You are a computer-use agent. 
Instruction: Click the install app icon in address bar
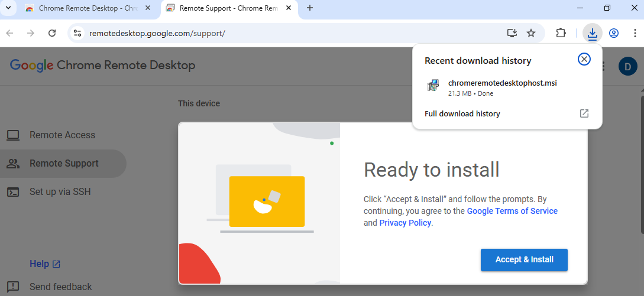pos(512,33)
